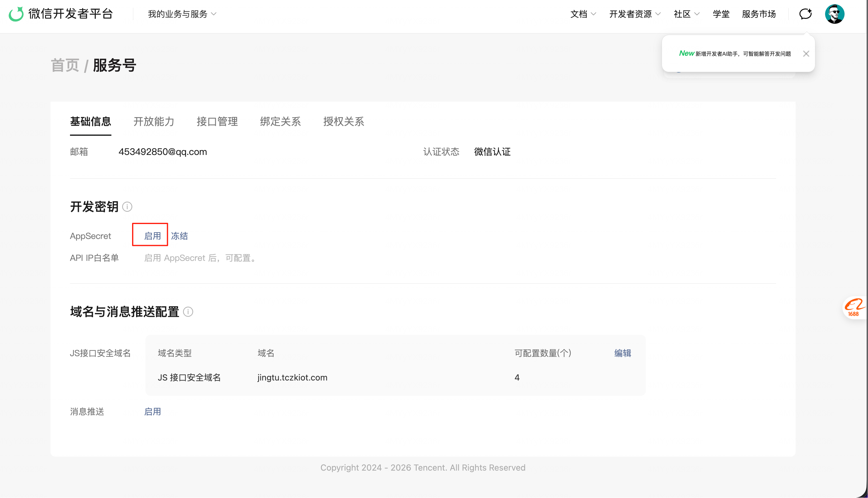Click the domain jingtu.tczkiot.com
Image resolution: width=868 pixels, height=498 pixels.
(292, 377)
